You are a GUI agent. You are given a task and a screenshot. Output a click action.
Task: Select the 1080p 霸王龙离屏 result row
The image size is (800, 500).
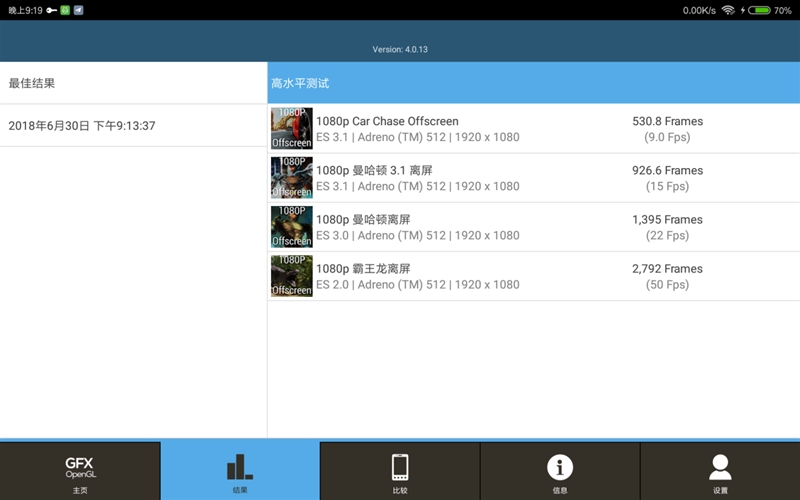[x=363, y=268]
